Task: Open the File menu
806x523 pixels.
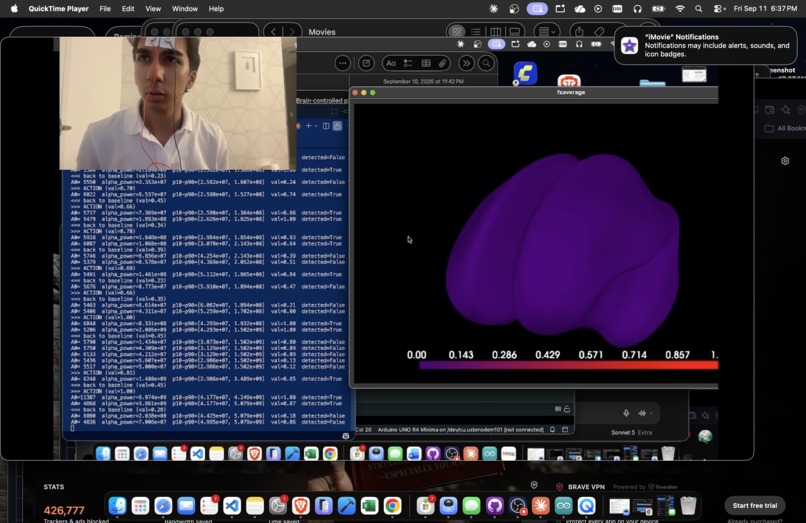Action: tap(105, 8)
